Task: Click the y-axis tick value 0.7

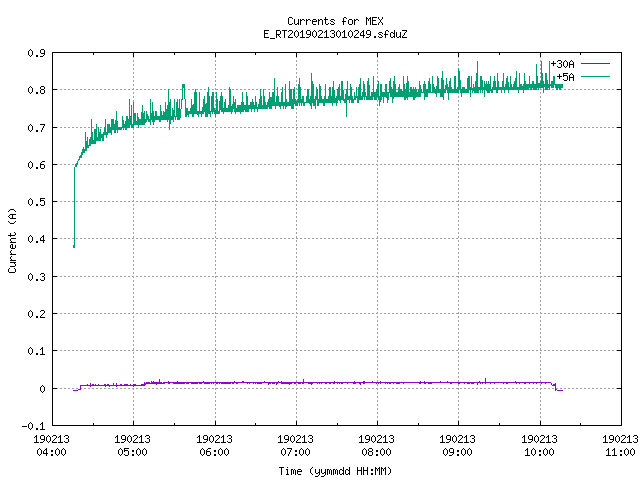Action: (36, 128)
